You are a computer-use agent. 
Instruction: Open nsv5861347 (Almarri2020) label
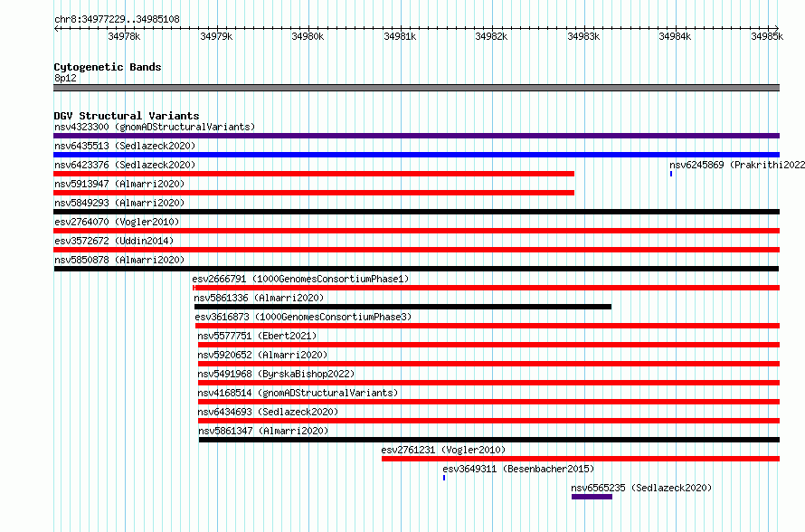(263, 431)
